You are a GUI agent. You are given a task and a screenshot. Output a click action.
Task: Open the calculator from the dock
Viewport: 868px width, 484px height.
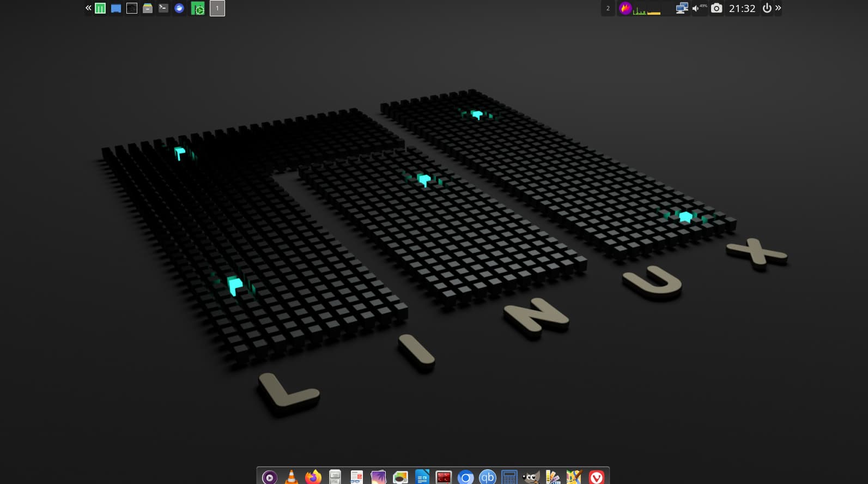[509, 477]
